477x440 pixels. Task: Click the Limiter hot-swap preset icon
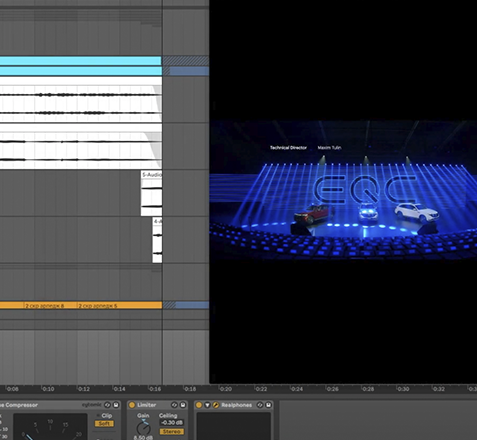[x=174, y=405]
